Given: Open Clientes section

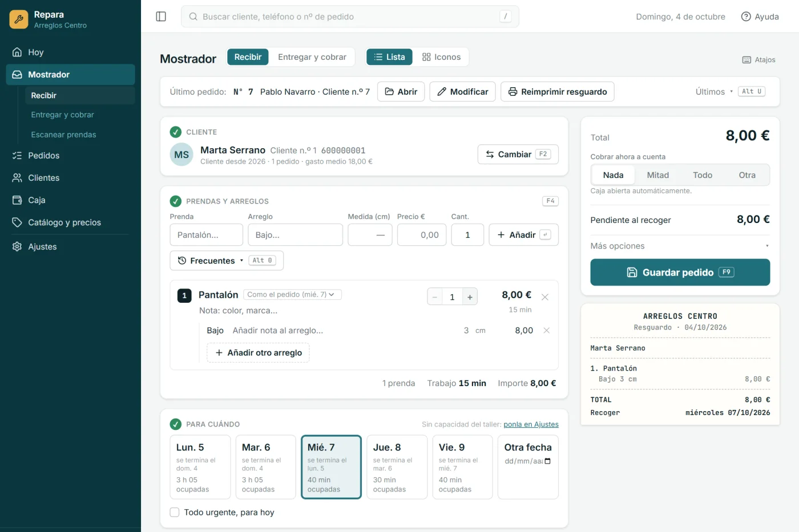Looking at the screenshot, I should point(71,178).
